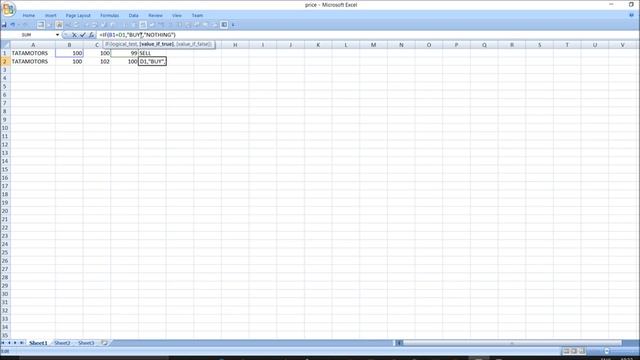Select column H header

[235, 45]
